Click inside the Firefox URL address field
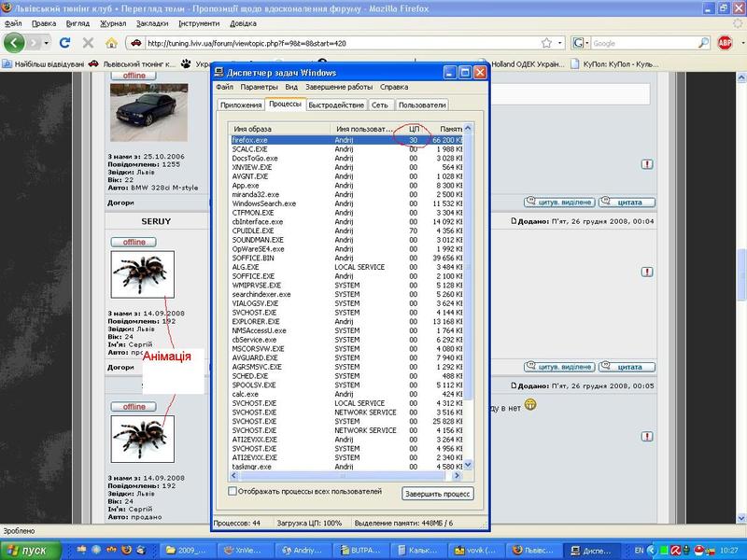The image size is (747, 560). (341, 43)
